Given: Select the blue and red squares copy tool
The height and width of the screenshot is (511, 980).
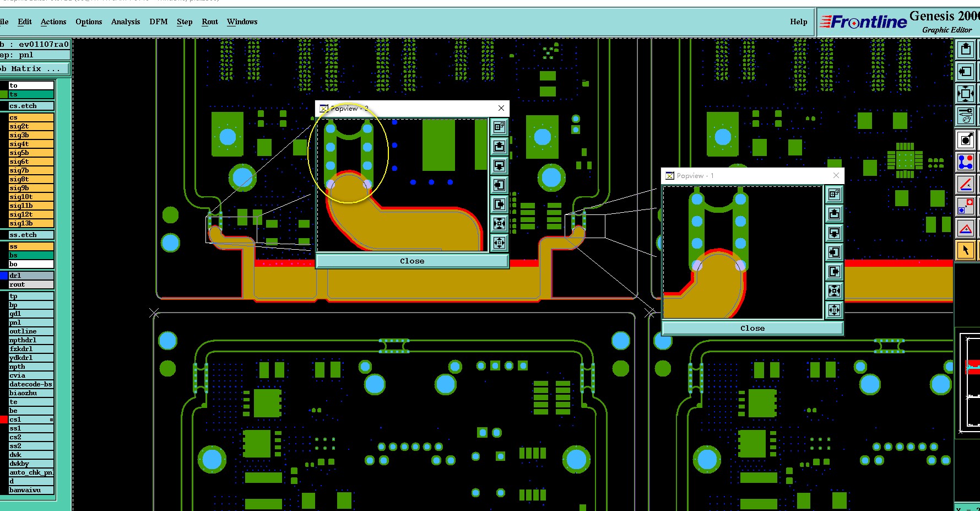Looking at the screenshot, I should pos(966,206).
